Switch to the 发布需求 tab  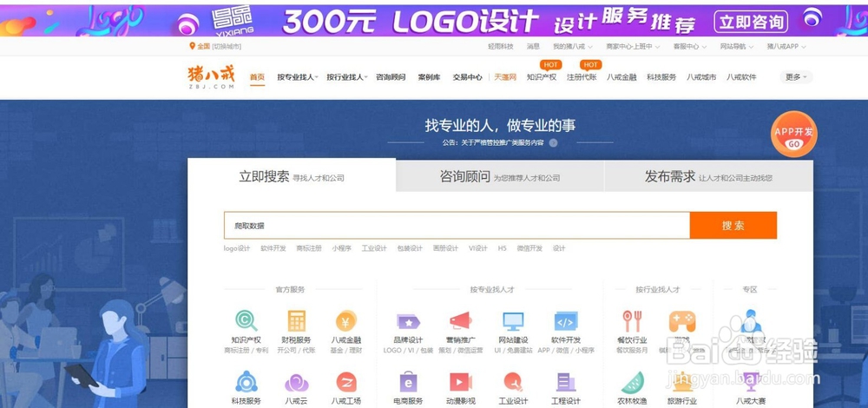point(708,176)
